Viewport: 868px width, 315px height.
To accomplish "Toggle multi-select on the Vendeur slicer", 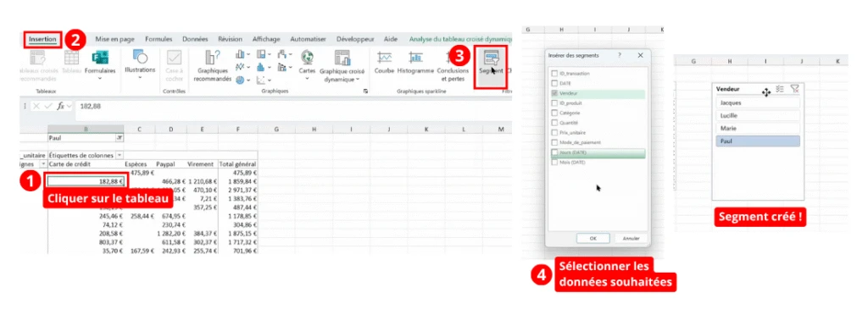I will coord(780,89).
